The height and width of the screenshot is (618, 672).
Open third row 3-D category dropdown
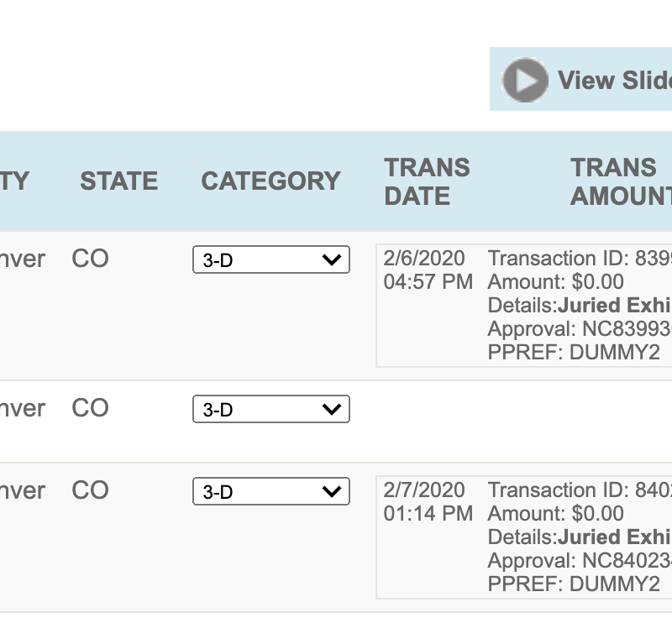271,491
